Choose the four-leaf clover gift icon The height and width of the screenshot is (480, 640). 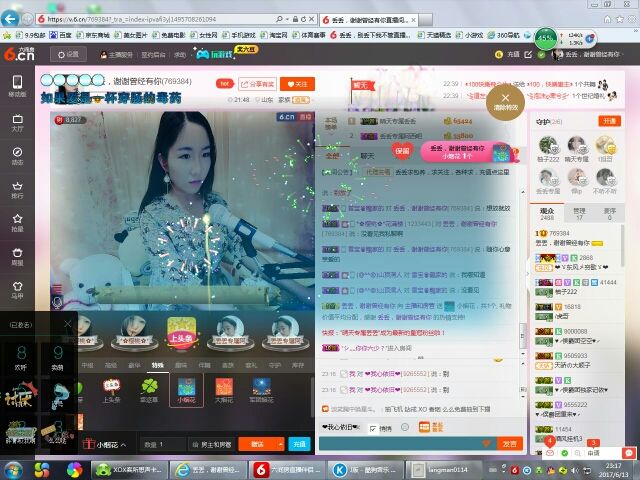(149, 391)
